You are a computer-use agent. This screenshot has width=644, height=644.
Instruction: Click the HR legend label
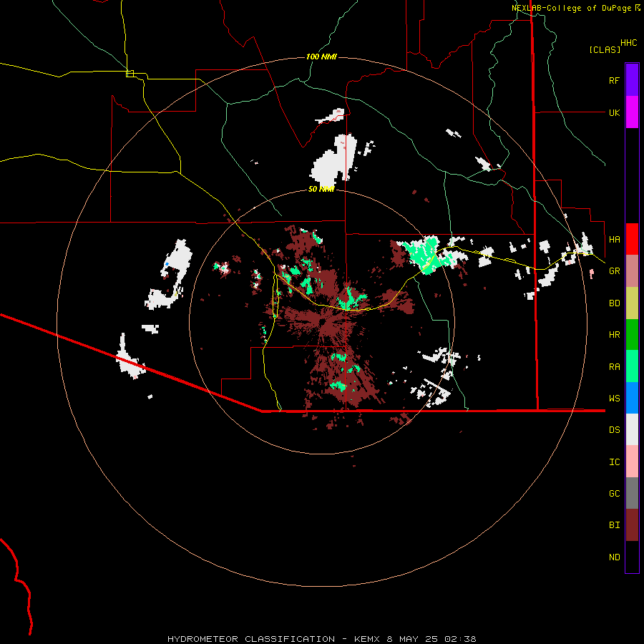click(x=614, y=335)
